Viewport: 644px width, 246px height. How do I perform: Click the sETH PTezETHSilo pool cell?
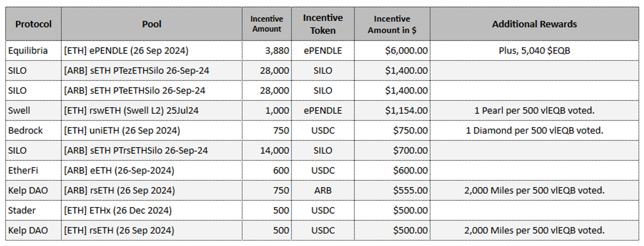pyautogui.click(x=137, y=71)
